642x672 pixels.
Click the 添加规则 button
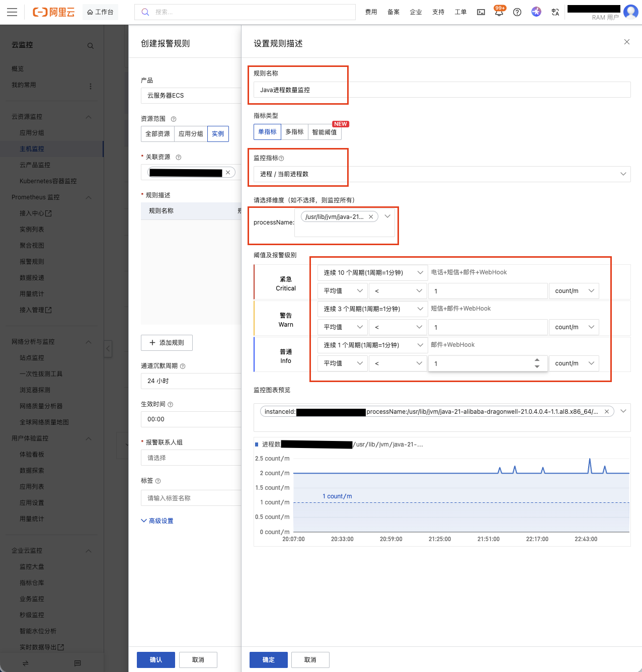click(167, 343)
